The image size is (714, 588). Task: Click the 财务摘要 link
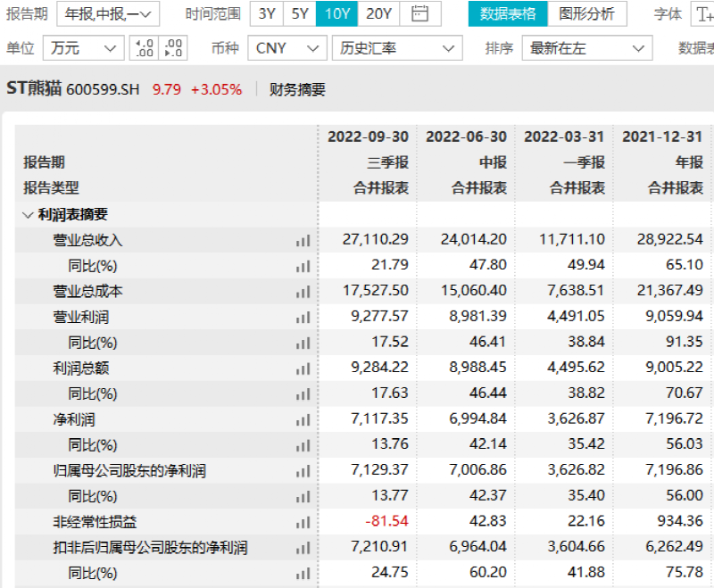[297, 89]
